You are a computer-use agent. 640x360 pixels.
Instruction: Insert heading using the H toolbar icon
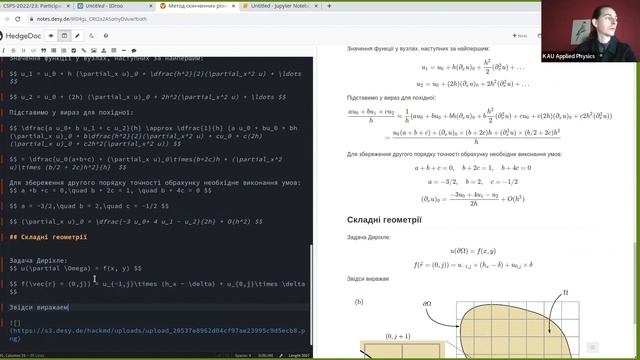coord(23,51)
